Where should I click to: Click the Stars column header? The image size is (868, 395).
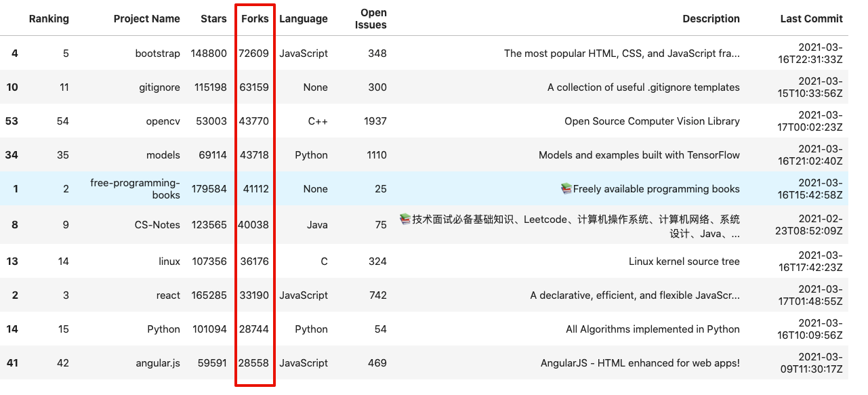pyautogui.click(x=214, y=19)
